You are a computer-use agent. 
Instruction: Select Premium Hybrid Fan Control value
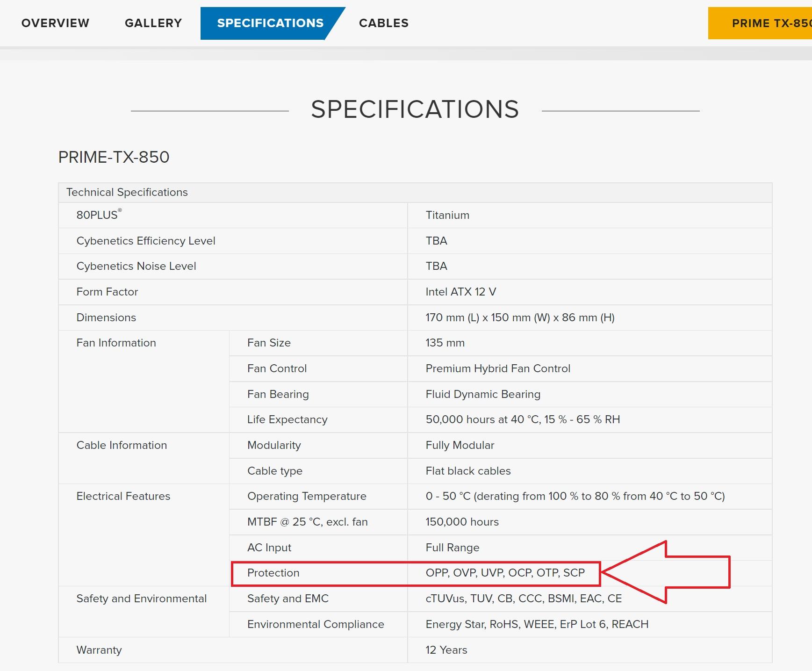(x=498, y=368)
